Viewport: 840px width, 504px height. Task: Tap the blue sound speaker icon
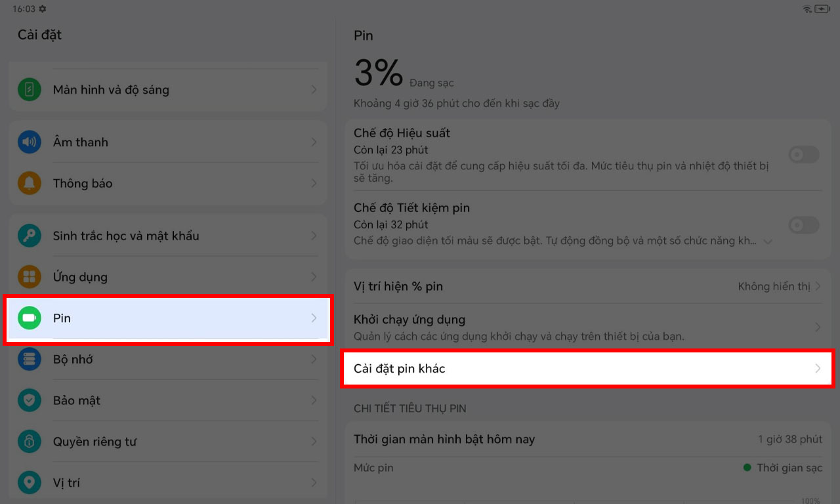click(30, 142)
